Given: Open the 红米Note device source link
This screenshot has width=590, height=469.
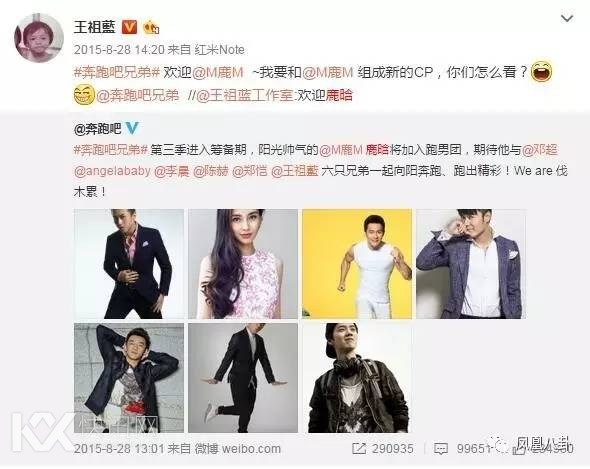Looking at the screenshot, I should coord(220,50).
